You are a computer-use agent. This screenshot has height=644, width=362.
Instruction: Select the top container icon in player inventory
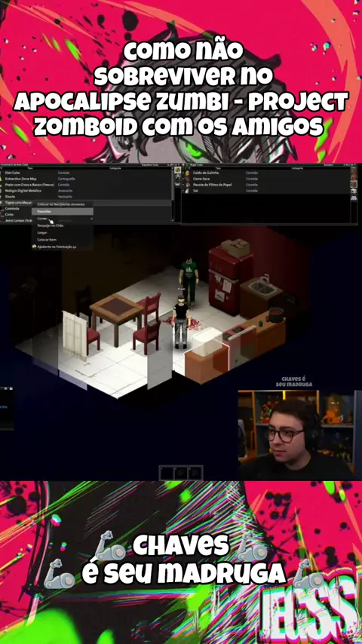click(177, 170)
